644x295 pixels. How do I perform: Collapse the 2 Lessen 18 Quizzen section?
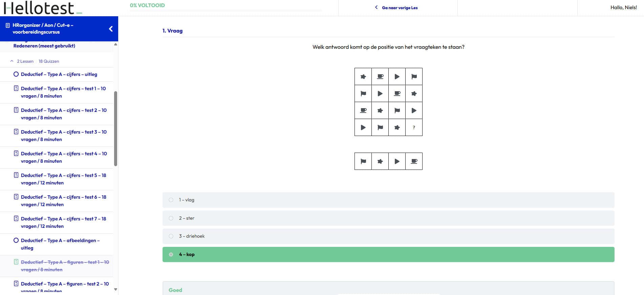pos(12,61)
